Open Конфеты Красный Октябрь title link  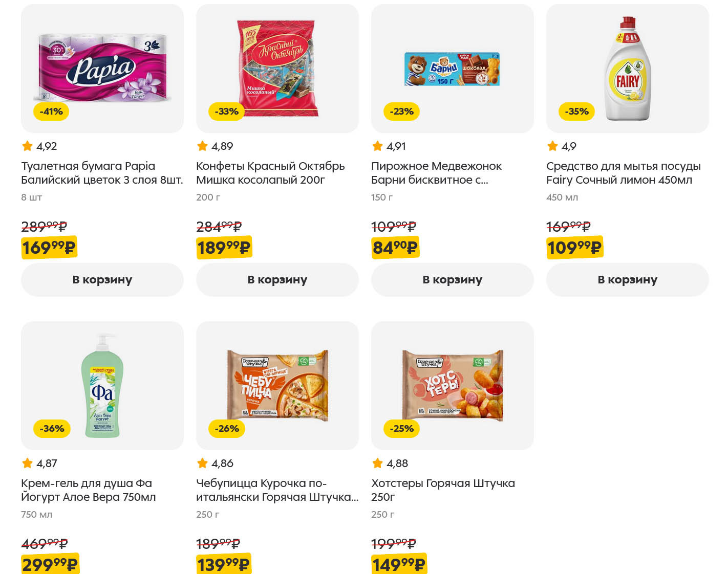pyautogui.click(x=270, y=173)
